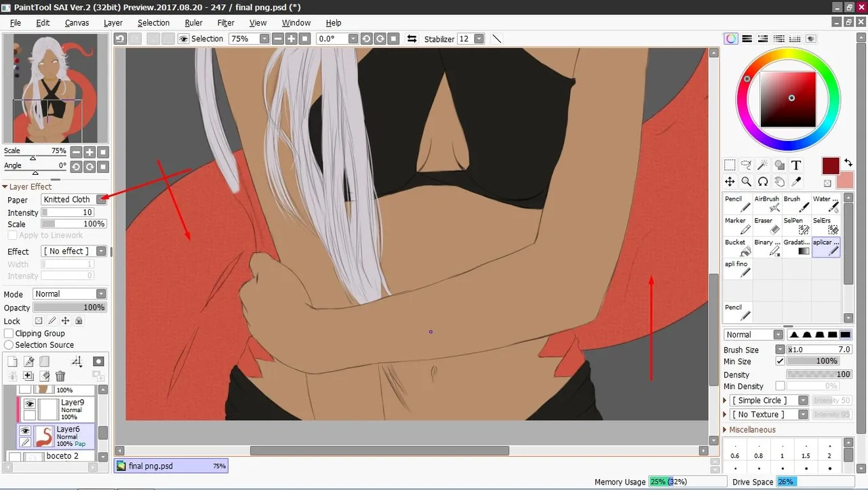Select the Watercolor brush tool
Screen dimensions: 868x490
pyautogui.click(x=826, y=204)
